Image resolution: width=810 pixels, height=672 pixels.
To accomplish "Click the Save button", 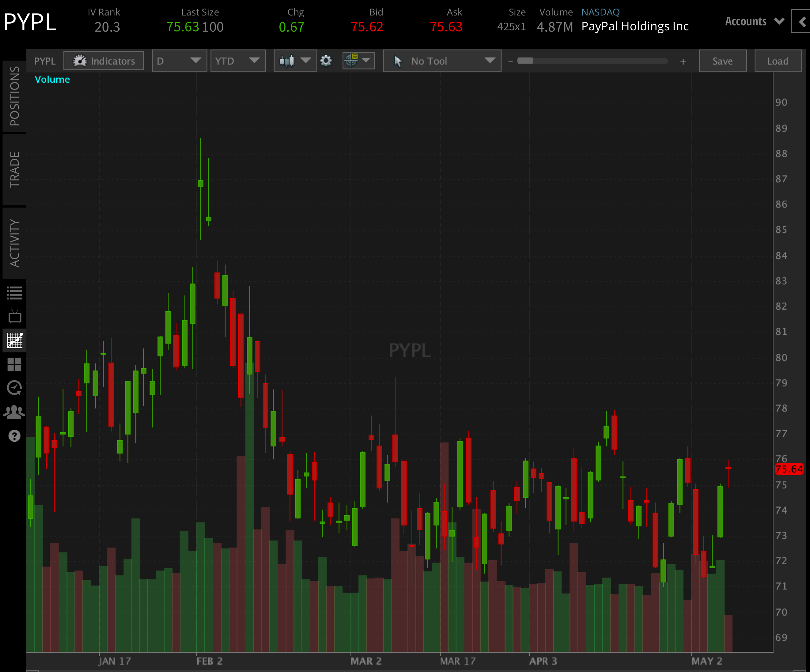I will click(722, 61).
